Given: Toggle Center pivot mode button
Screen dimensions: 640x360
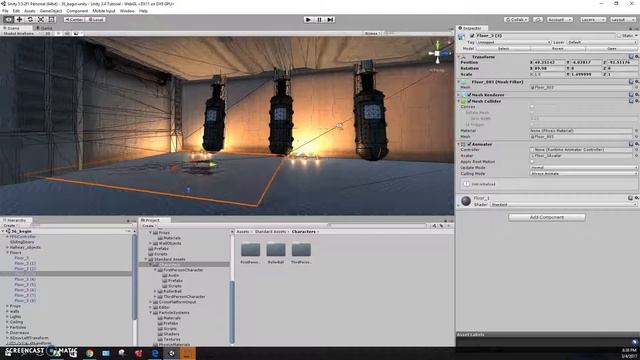Looking at the screenshot, I should 73,20.
